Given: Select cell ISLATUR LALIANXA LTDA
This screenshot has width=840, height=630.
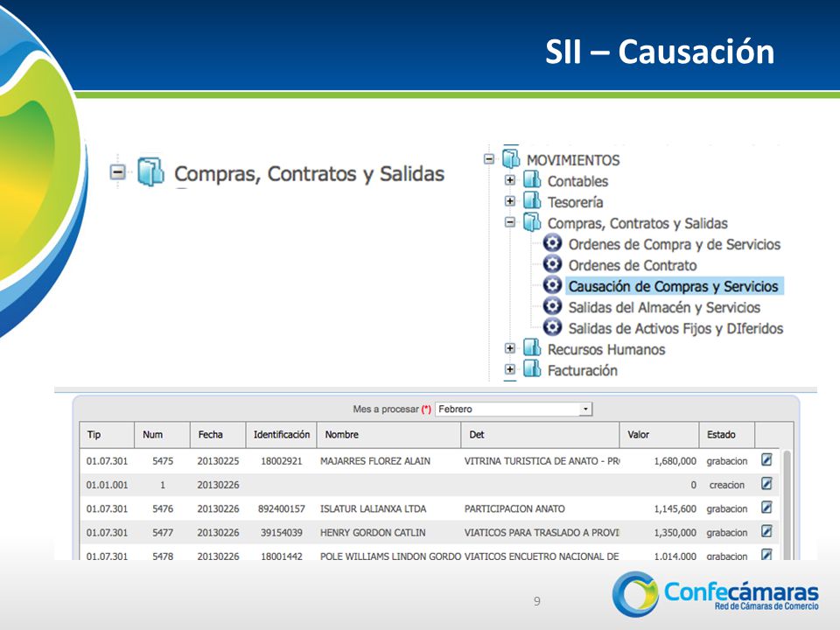Looking at the screenshot, I should point(373,508).
